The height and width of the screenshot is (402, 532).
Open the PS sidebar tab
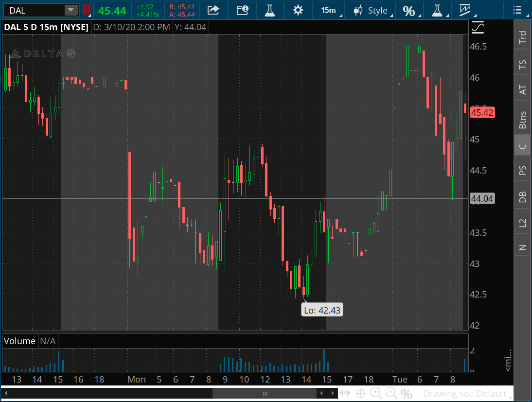[x=522, y=170]
